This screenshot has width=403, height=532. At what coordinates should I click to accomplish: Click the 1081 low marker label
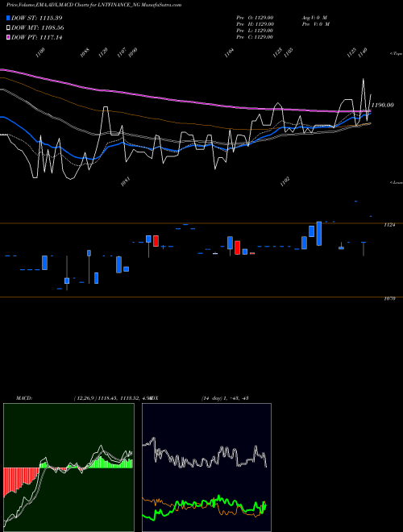(126, 182)
